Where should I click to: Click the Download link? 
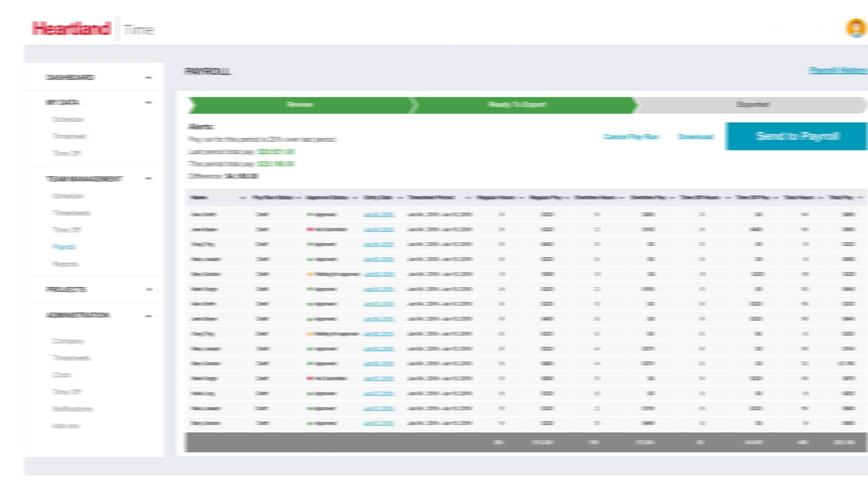pyautogui.click(x=695, y=136)
